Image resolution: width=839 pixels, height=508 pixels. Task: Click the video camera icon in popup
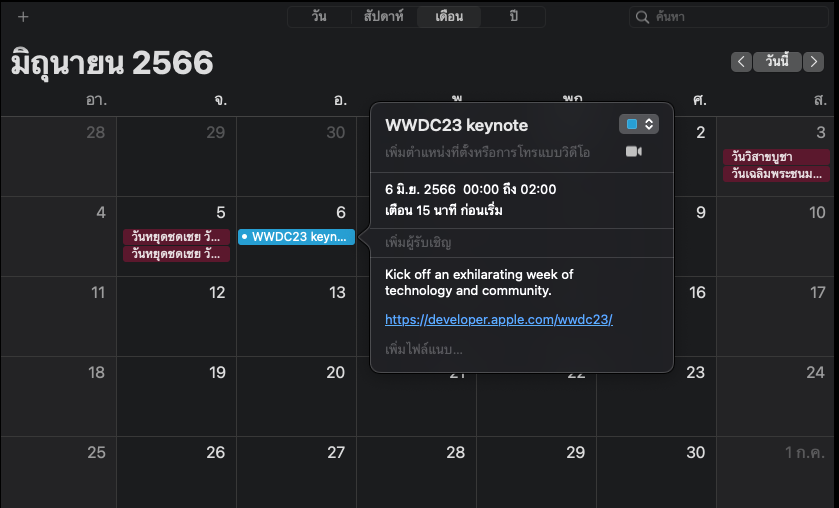click(x=633, y=151)
